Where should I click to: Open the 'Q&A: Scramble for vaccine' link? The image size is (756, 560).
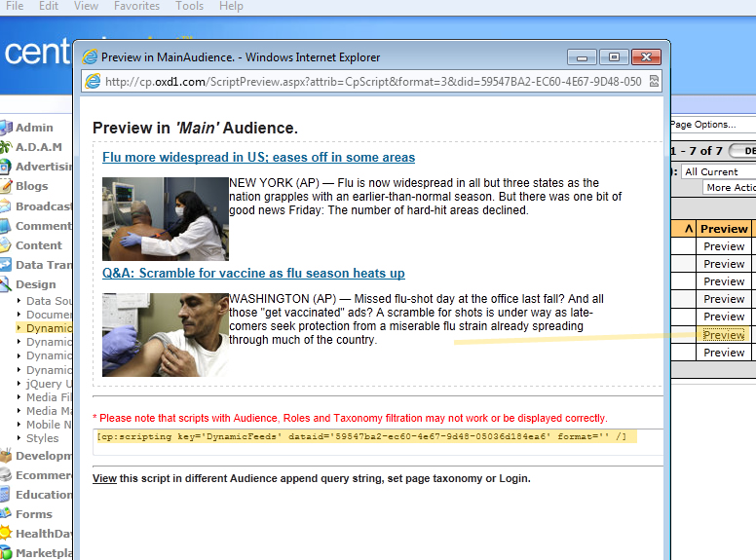click(x=253, y=273)
